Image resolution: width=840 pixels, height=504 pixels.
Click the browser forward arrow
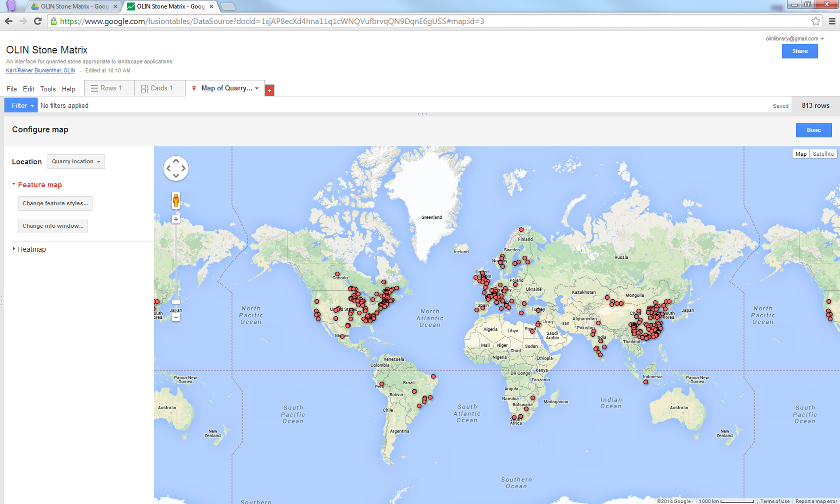point(23,21)
